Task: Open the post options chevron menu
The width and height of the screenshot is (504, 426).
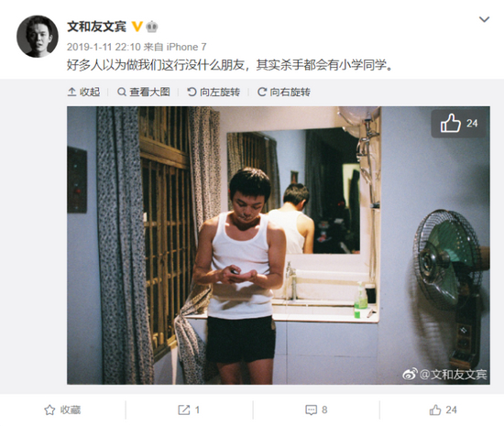Action: 484,19
